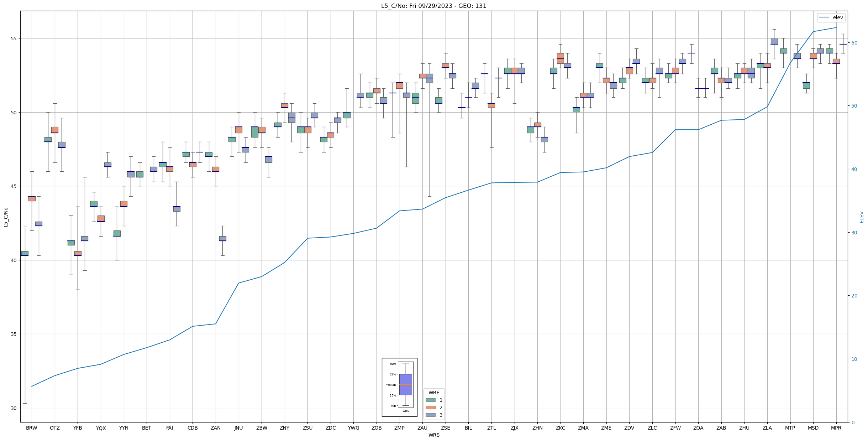Image resolution: width=868 pixels, height=441 pixels.
Task: Click the x-axis label 'CDB'
Action: point(193,428)
